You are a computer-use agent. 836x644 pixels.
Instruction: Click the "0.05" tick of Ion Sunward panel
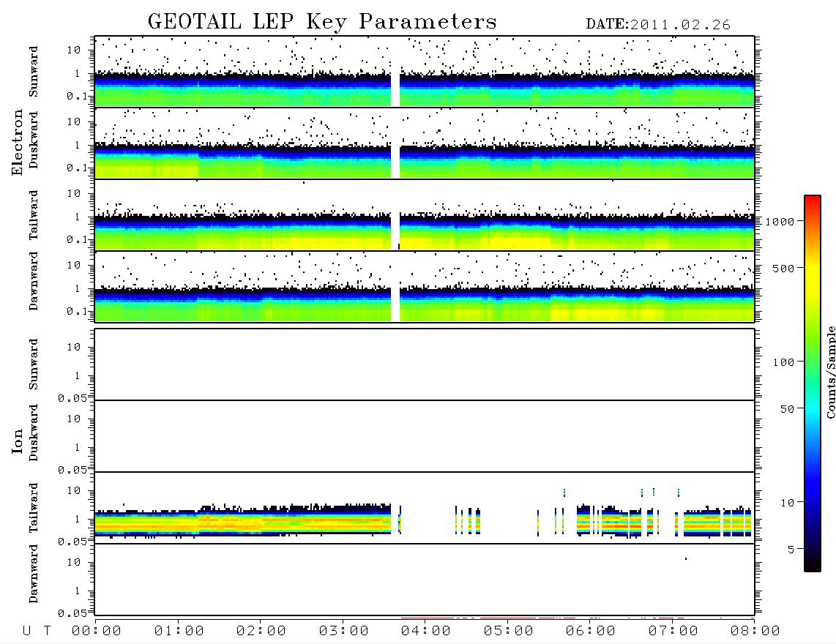click(72, 397)
